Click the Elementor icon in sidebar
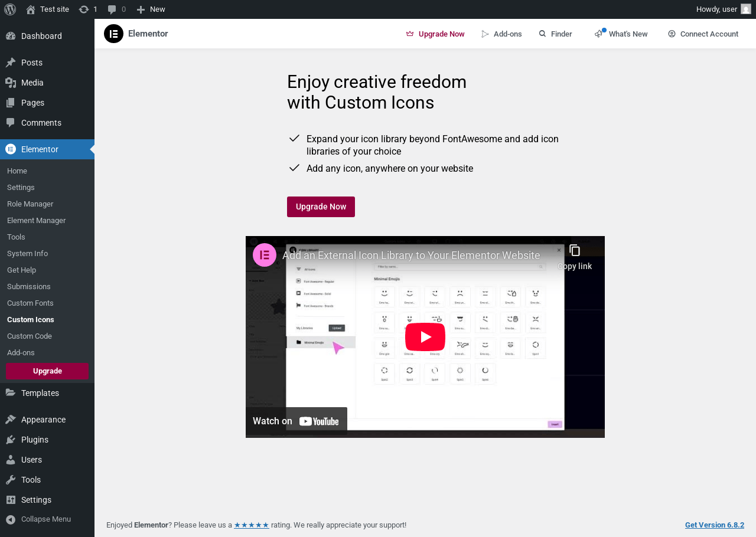756x537 pixels. pos(11,149)
